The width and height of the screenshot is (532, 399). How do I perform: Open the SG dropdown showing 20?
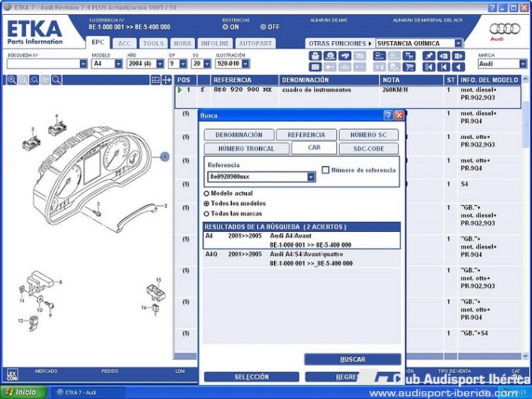point(207,64)
